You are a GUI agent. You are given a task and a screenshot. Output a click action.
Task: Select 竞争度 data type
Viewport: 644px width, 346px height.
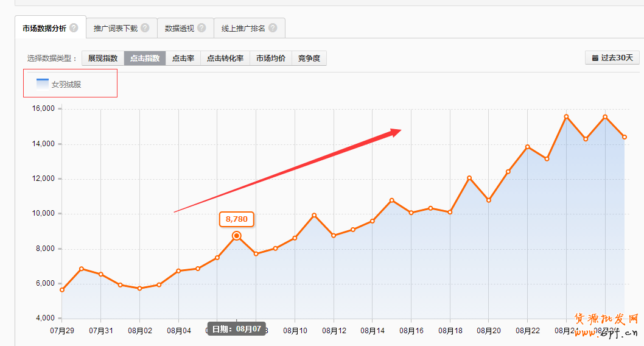[309, 58]
